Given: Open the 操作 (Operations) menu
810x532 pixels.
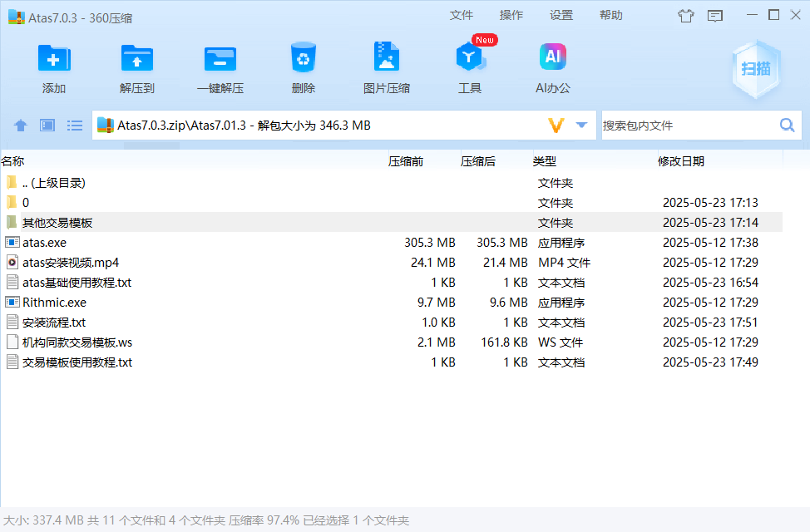Looking at the screenshot, I should (x=511, y=16).
